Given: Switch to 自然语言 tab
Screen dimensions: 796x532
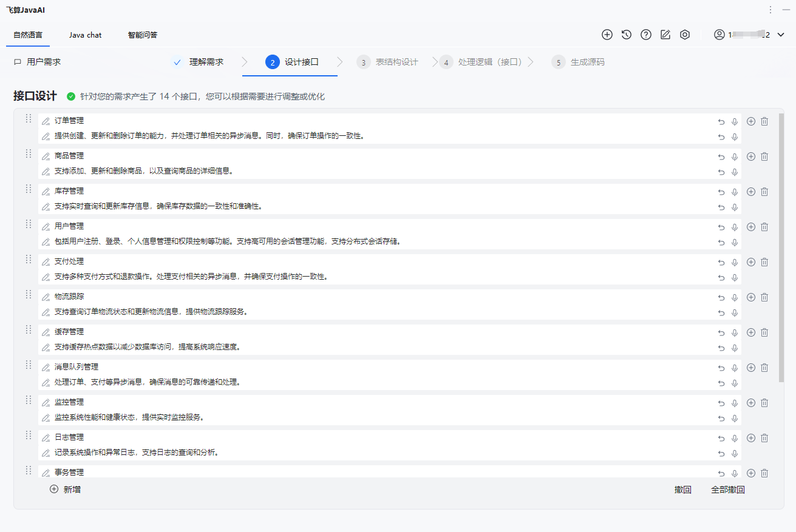Looking at the screenshot, I should coord(28,35).
